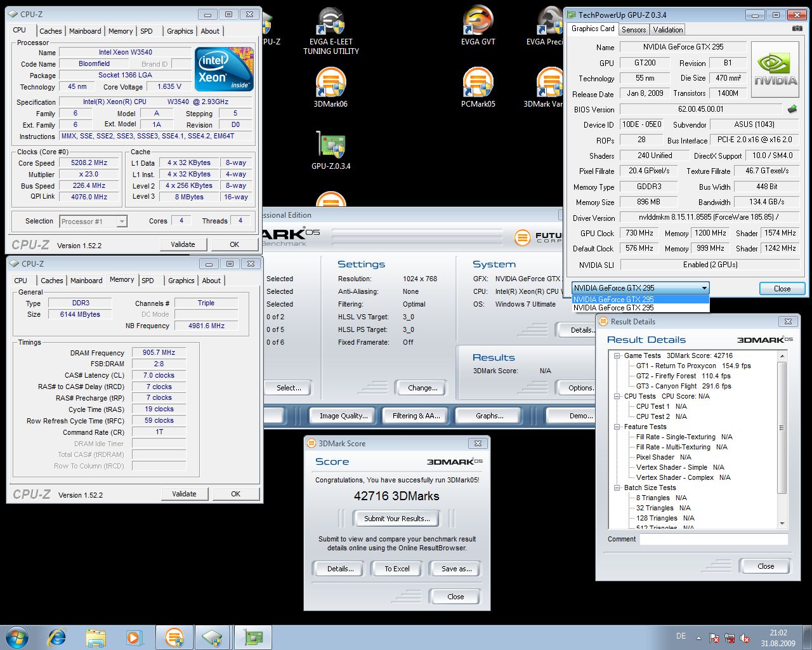Select the EVGA GVT desktop icon
Image resolution: width=812 pixels, height=650 pixels.
478,25
